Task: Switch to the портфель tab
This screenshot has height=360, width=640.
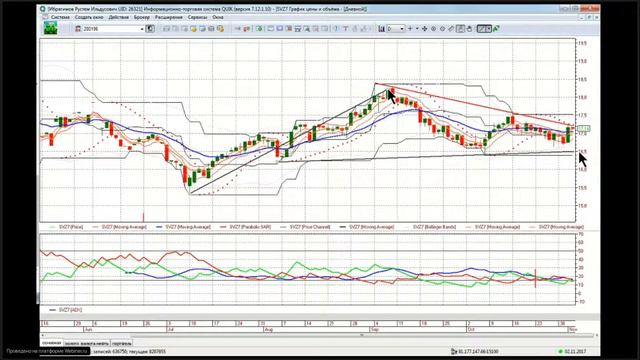Action: [x=122, y=344]
